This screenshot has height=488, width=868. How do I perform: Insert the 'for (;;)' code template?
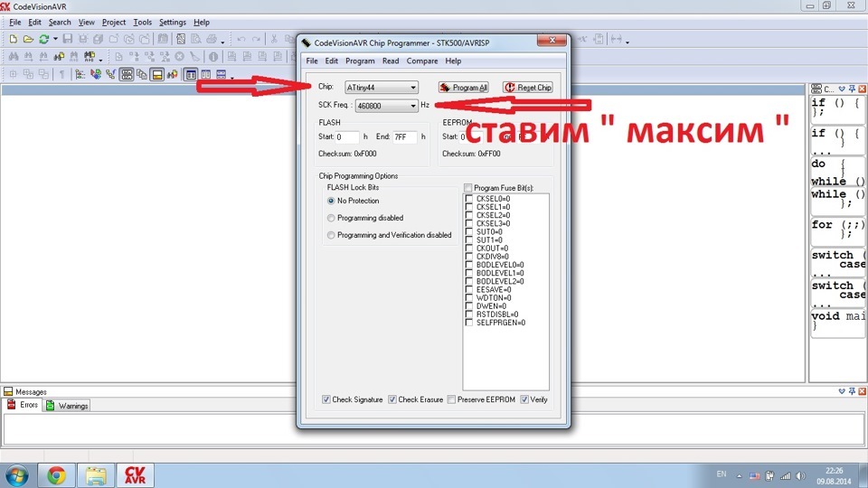[x=837, y=230]
